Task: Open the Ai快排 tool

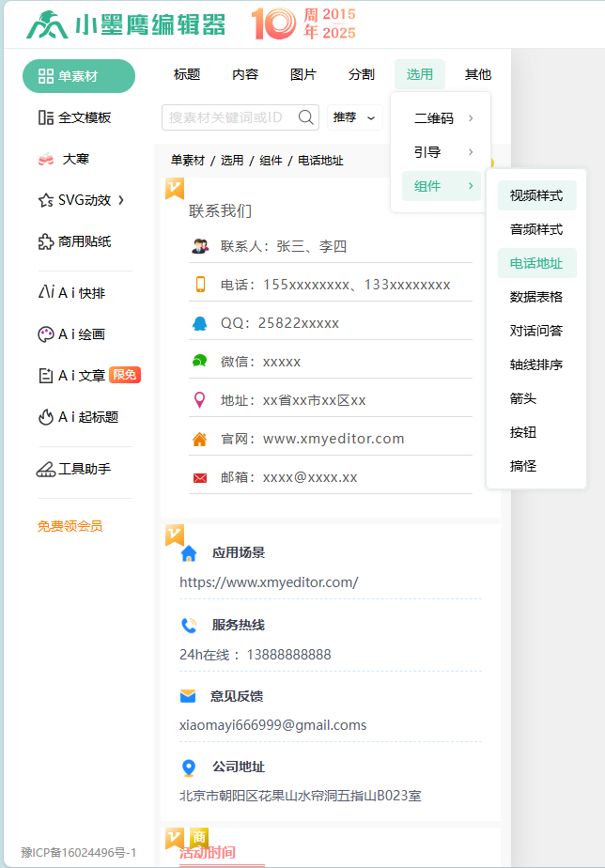Action: point(71,292)
